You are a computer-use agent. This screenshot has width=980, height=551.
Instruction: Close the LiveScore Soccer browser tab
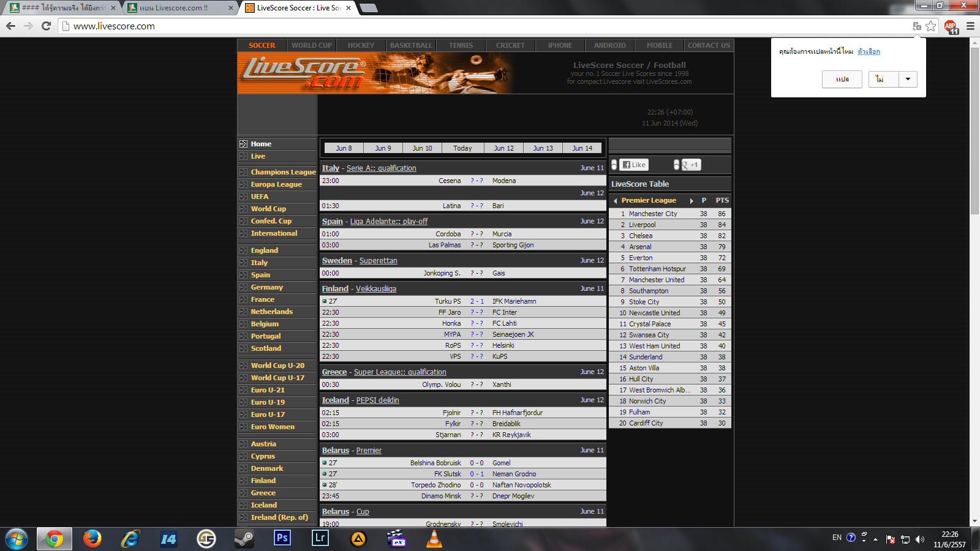point(349,8)
